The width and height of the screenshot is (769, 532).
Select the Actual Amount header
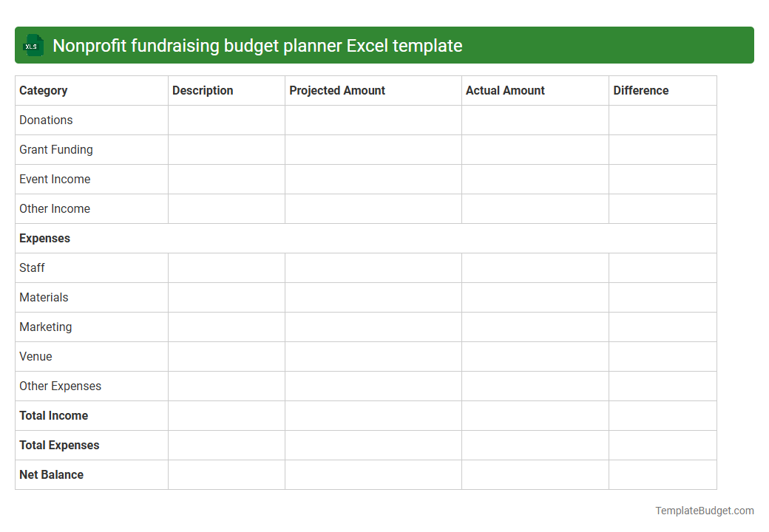[x=505, y=90]
